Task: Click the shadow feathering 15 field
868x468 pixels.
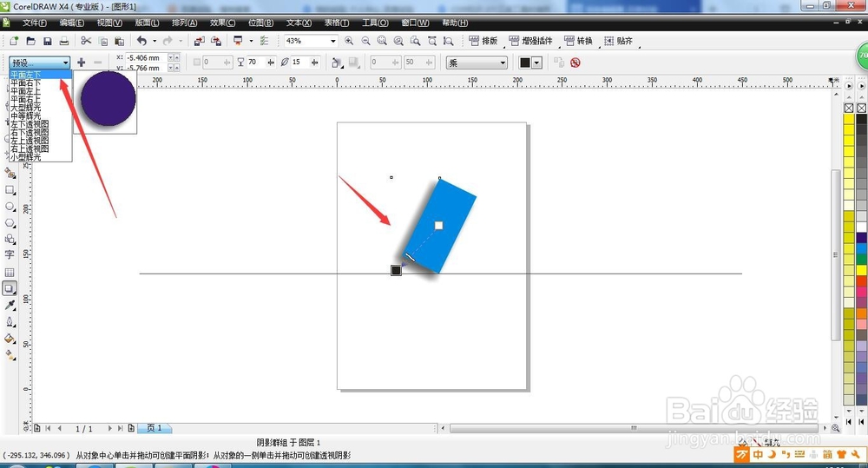Action: click(299, 63)
